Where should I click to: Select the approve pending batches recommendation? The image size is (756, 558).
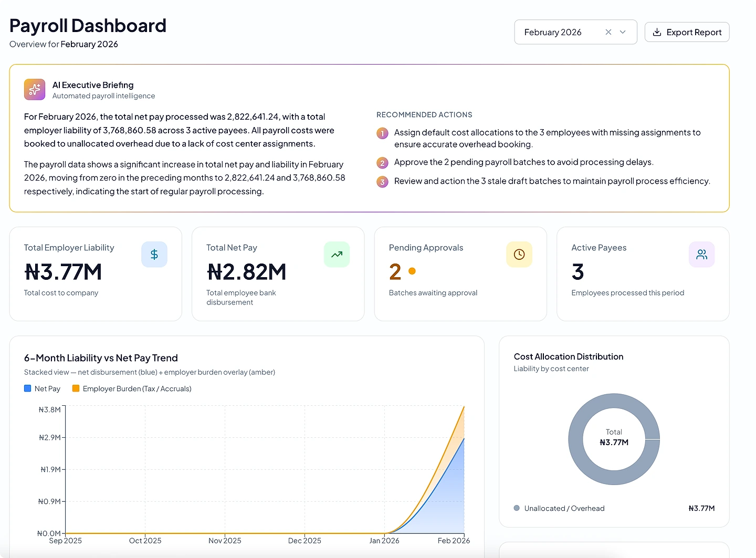pyautogui.click(x=524, y=162)
